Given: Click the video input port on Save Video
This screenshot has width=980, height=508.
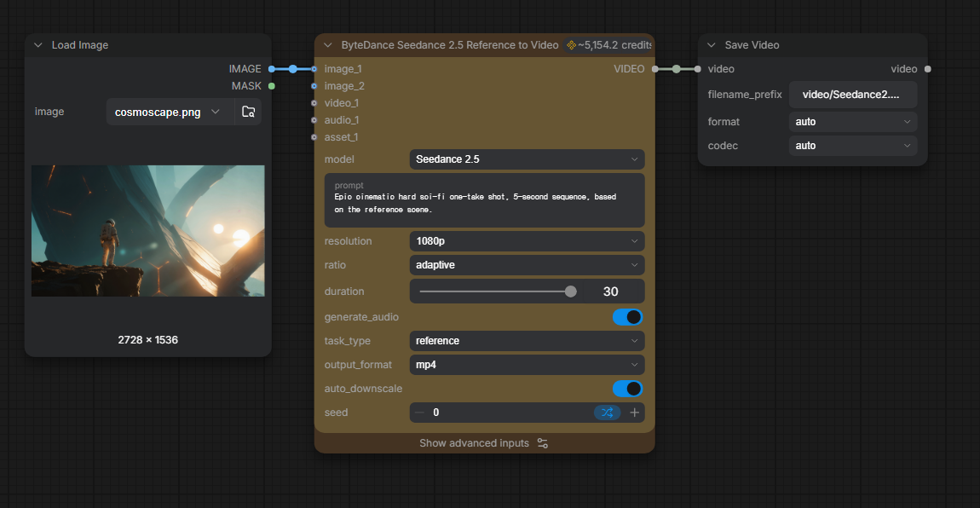Looking at the screenshot, I should click(697, 69).
